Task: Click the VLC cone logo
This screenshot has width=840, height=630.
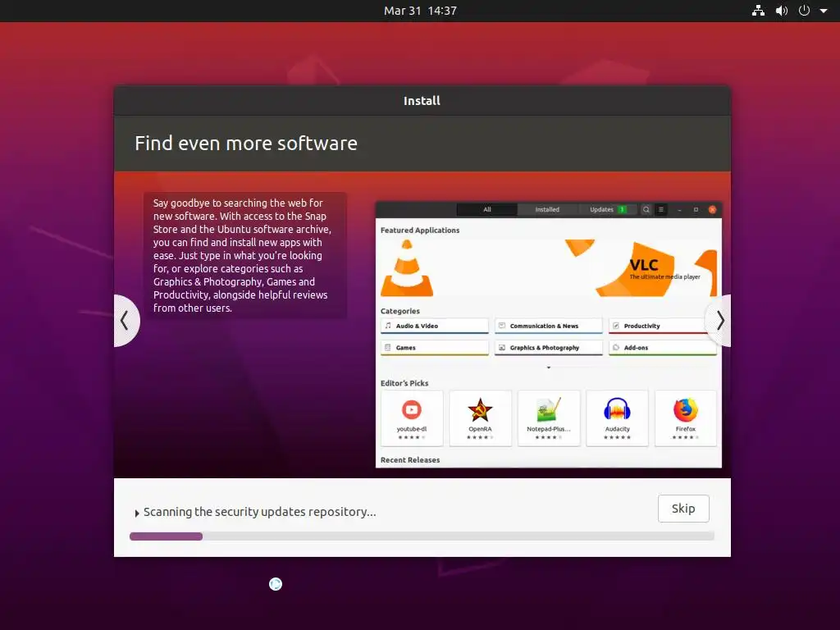Action: click(407, 268)
